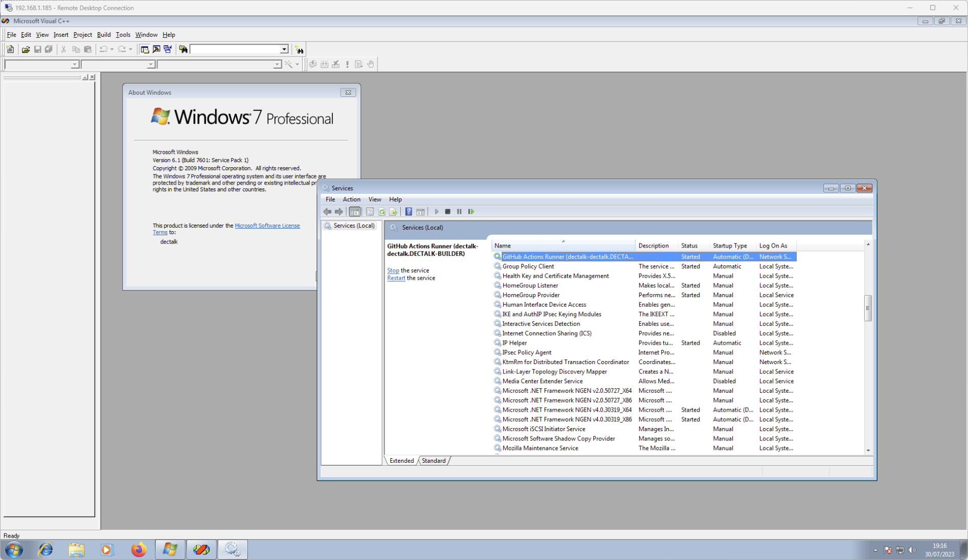Viewport: 968px width, 560px height.
Task: Click the Properties icon in Services toolbar
Action: point(370,212)
